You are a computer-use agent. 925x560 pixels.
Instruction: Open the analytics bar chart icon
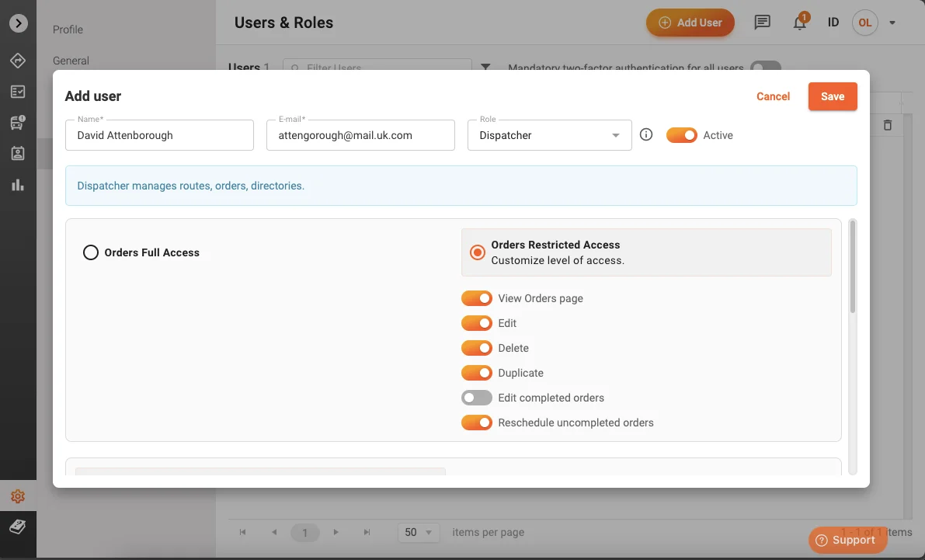coord(18,185)
